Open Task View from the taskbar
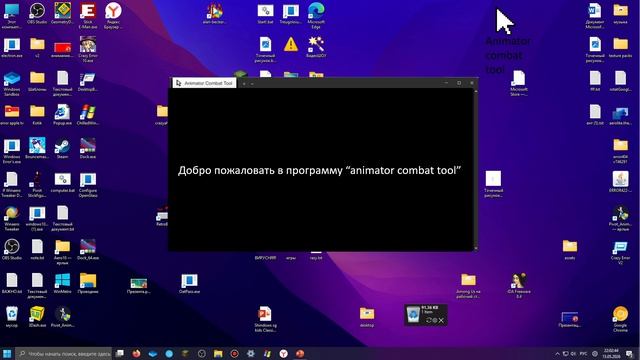 (x=120, y=353)
